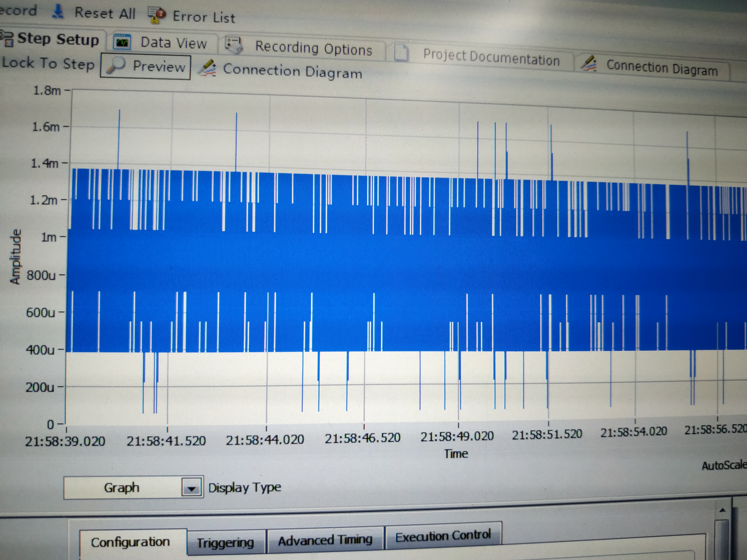
Task: Click Connection Diagram beside the Preview button
Action: coord(293,71)
